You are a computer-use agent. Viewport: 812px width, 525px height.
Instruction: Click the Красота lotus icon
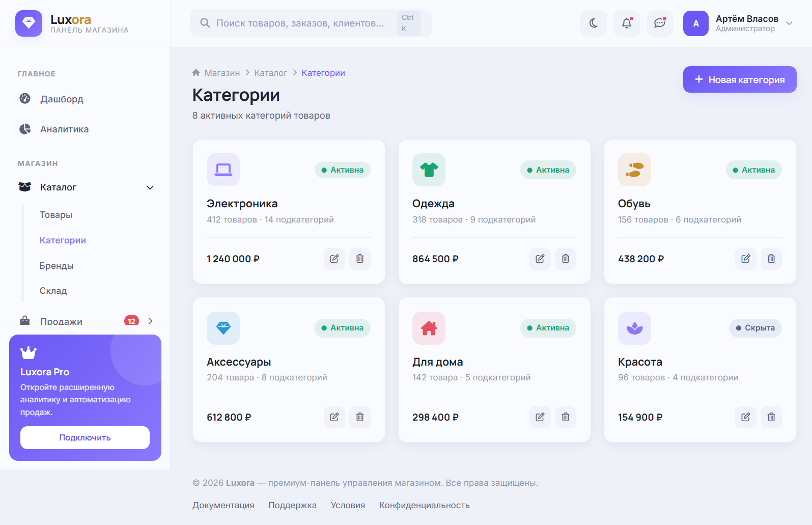634,328
